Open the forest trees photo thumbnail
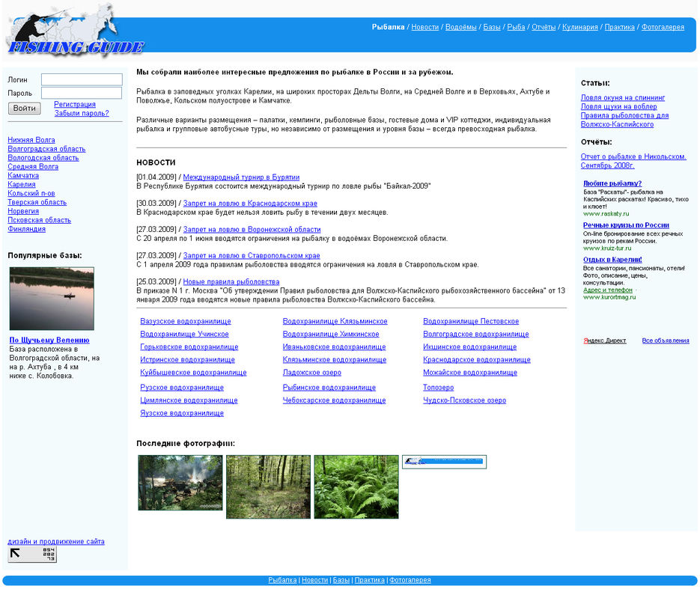Screen dimensions: 700x589 268,486
